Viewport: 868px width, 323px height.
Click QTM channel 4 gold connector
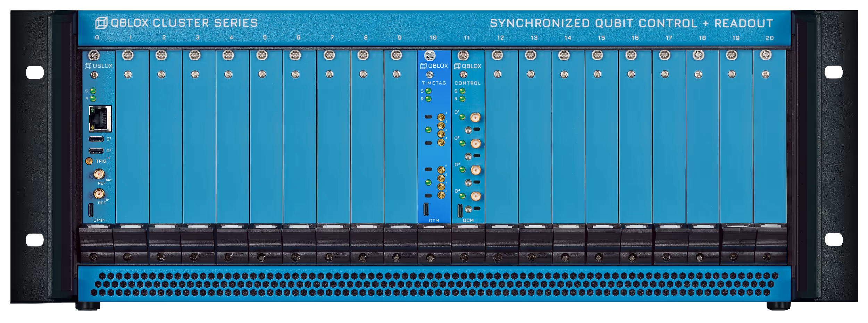click(441, 142)
